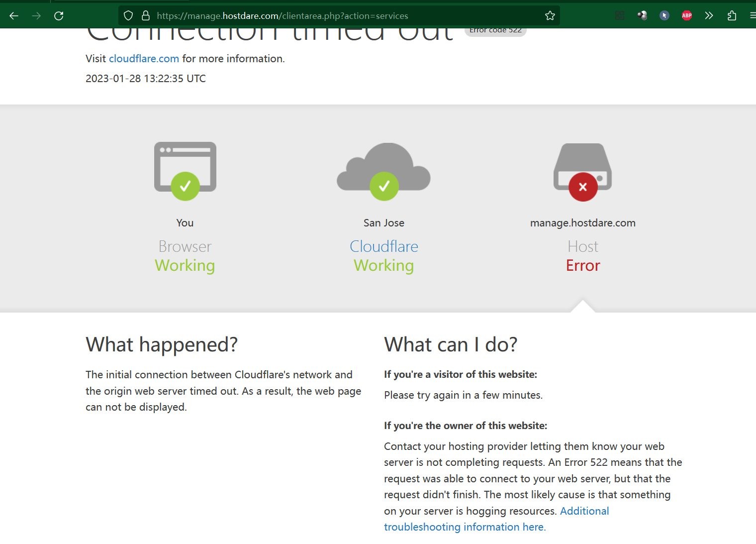Click the blue cursor extension icon

pyautogui.click(x=664, y=16)
